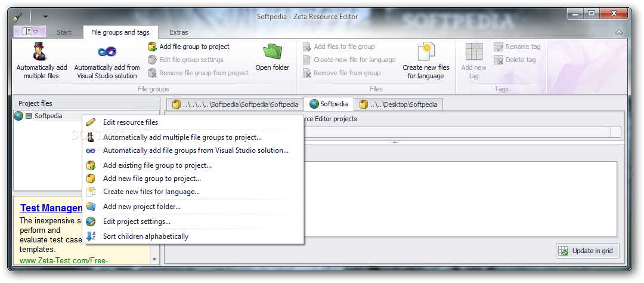Screen dimensions: 644x283
Task: Click Automatically add multiple files magician icon
Action: pyautogui.click(x=41, y=51)
